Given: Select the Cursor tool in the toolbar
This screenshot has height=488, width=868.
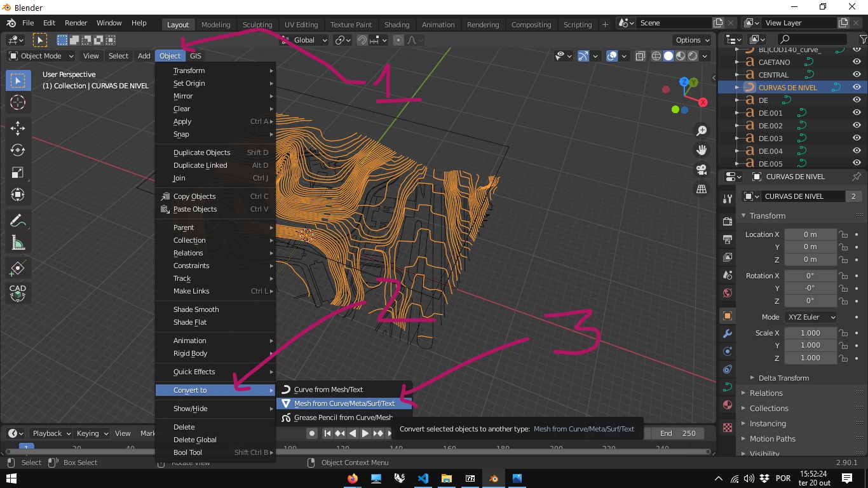Looking at the screenshot, I should pos(18,102).
